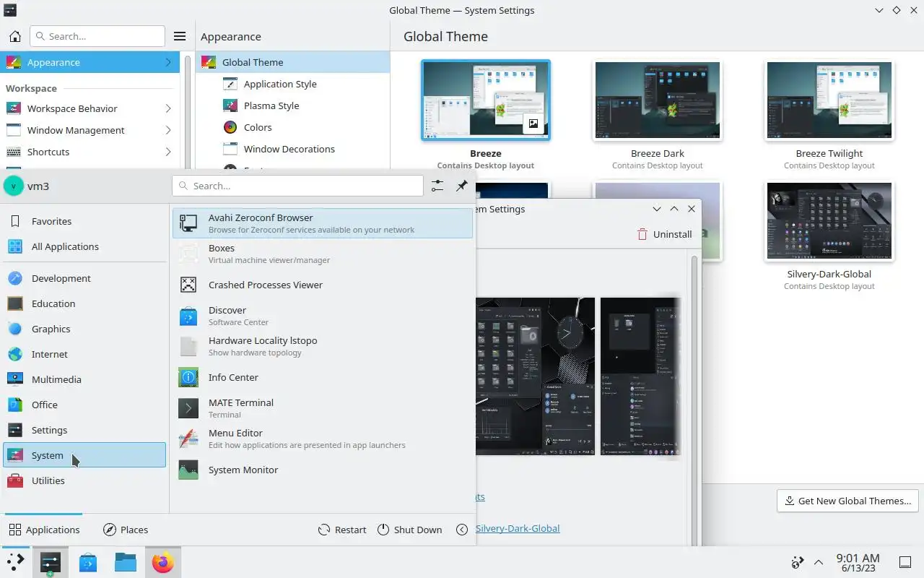Open Dolphin file manager from taskbar
Image resolution: width=924 pixels, height=578 pixels.
(126, 562)
